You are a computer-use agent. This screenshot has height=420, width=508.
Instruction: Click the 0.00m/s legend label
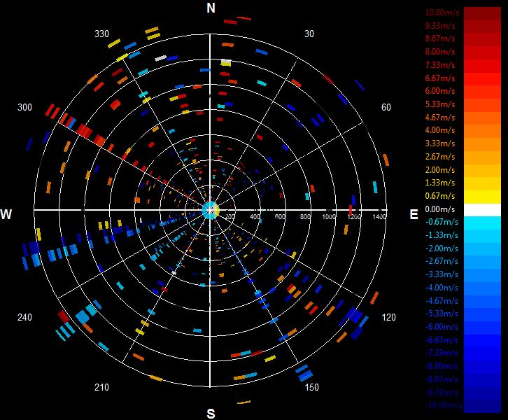[x=440, y=209]
